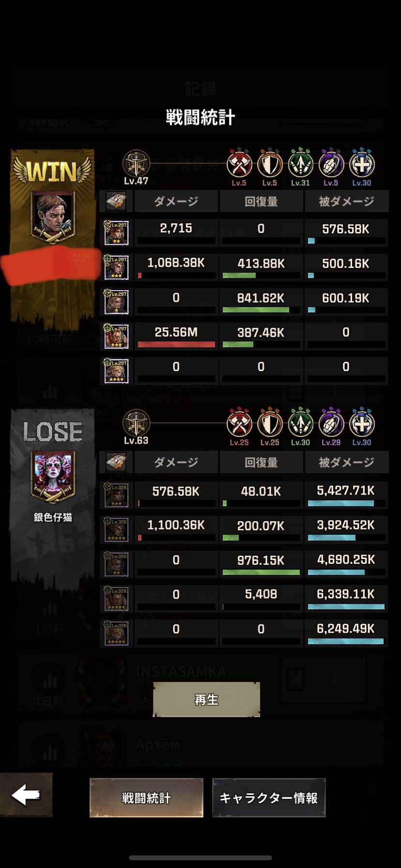Select the loser's hero with 576.58K damage

point(117,495)
